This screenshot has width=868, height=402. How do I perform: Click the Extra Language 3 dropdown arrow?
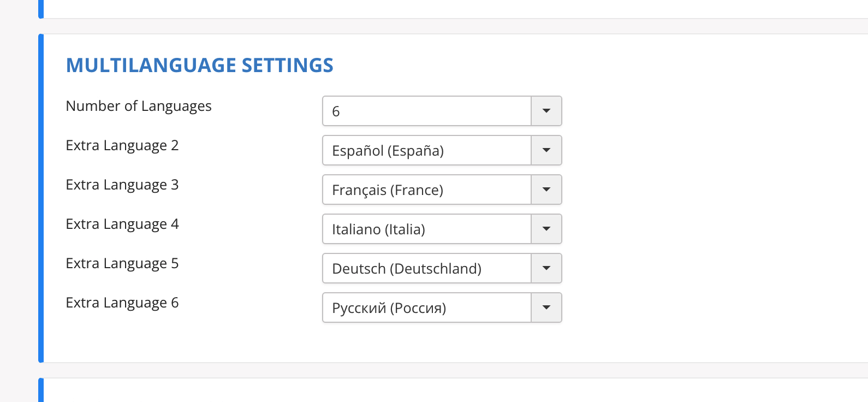545,190
